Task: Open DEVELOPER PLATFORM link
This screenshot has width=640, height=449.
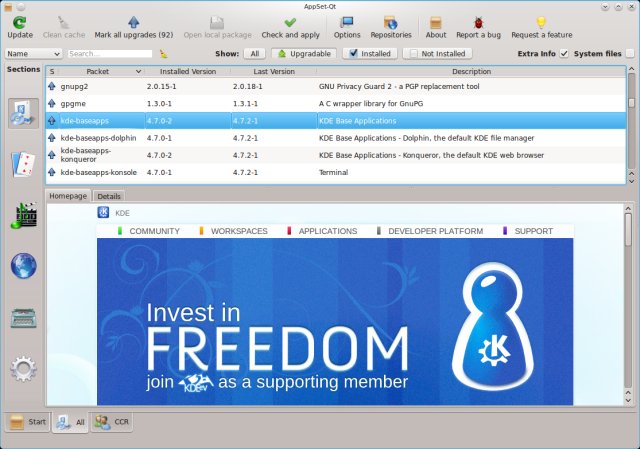Action: point(436,231)
